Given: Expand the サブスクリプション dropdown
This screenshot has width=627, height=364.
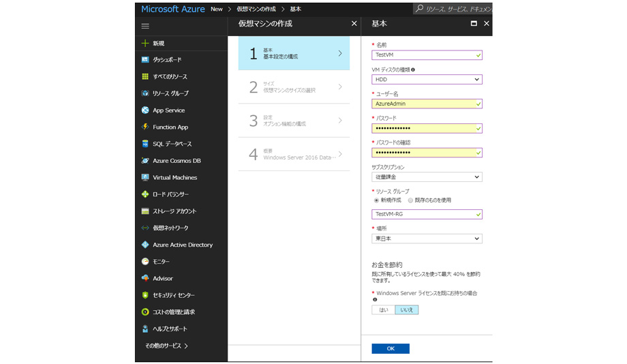Looking at the screenshot, I should (x=427, y=177).
